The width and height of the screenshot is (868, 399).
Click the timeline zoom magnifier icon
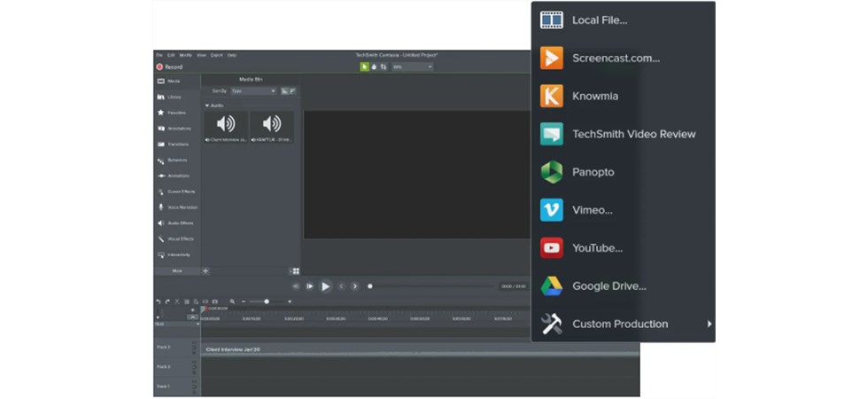[232, 301]
